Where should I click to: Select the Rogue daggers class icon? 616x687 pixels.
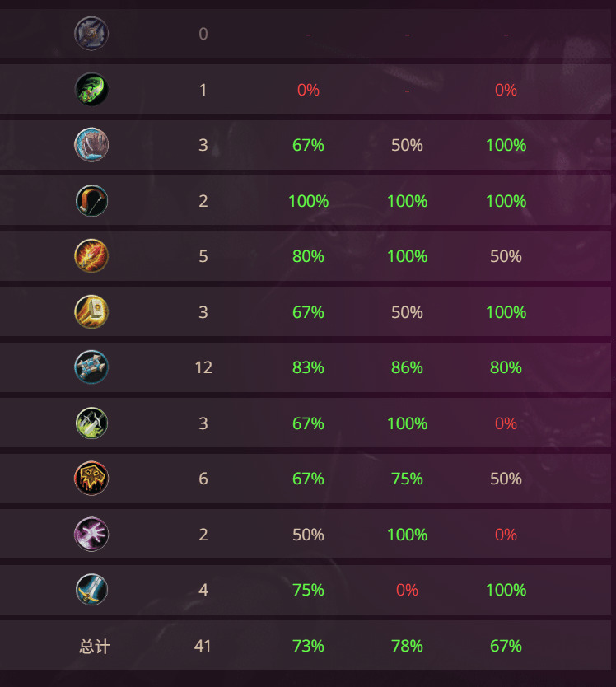[x=91, y=423]
